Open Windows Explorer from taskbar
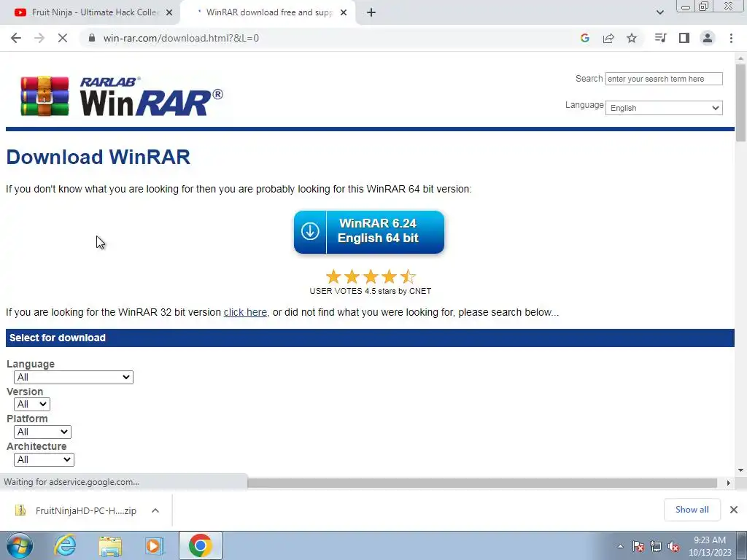Screen dimensions: 747x560 tap(110, 546)
